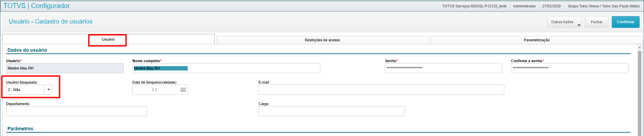Switch to the Restrições de acesso tab
Image resolution: width=644 pixels, height=136 pixels.
(x=322, y=40)
